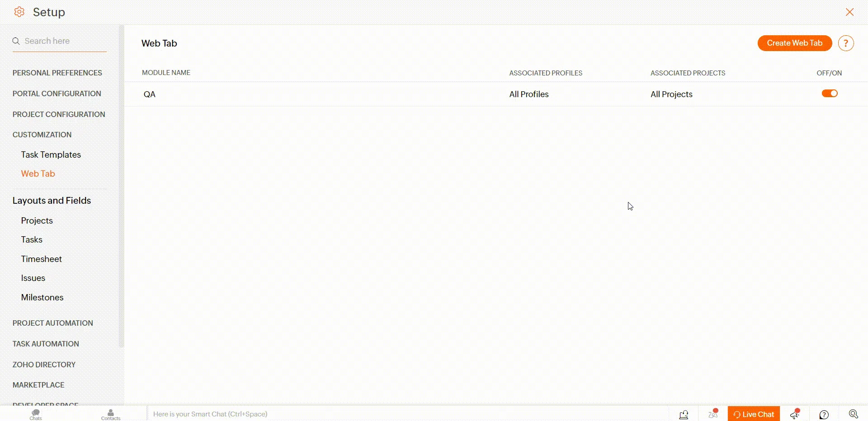Open the help question mark icon beside Create Web Tab

tap(845, 43)
